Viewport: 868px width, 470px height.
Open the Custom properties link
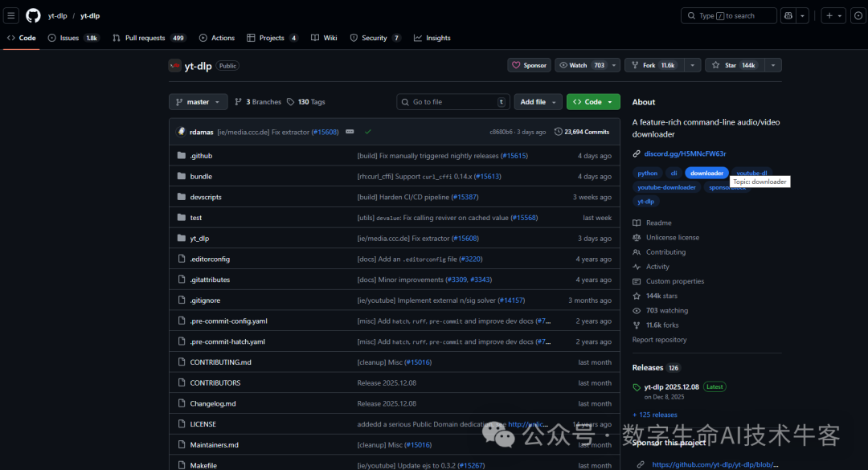[x=668, y=281]
